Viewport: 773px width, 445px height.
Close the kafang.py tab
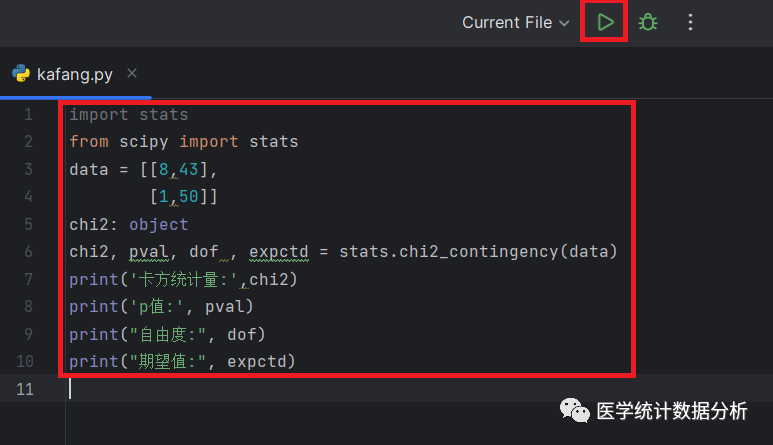click(x=132, y=73)
